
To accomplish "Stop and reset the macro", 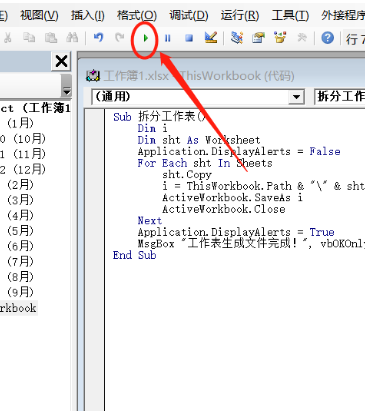I will (189, 38).
